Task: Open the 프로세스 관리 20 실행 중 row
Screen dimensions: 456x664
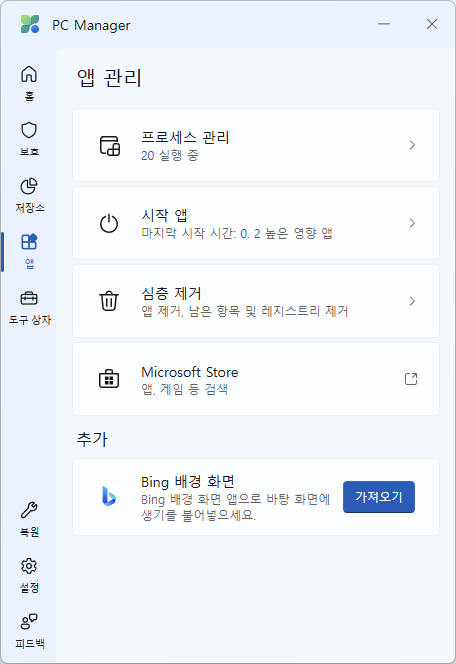Action: pyautogui.click(x=256, y=145)
